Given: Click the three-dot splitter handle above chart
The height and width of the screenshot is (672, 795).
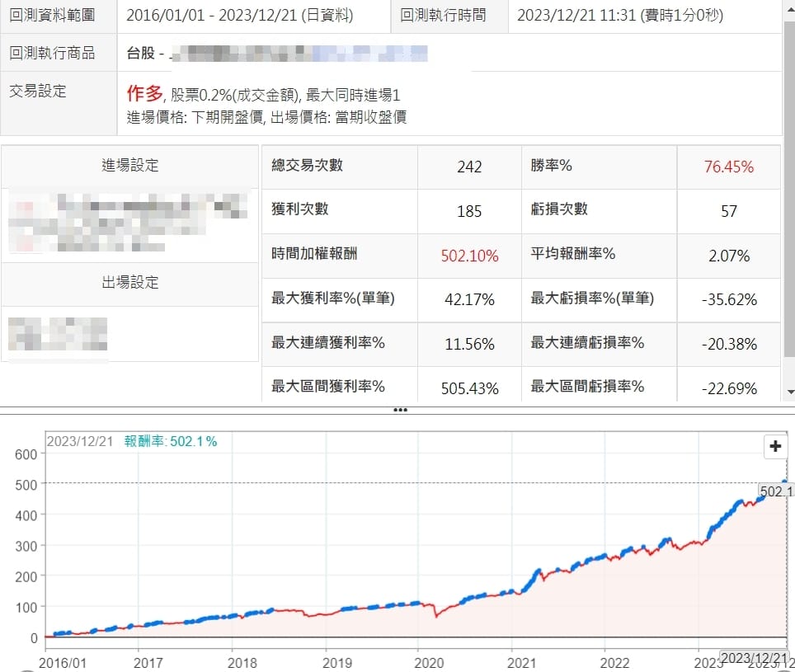Looking at the screenshot, I should click(x=400, y=410).
